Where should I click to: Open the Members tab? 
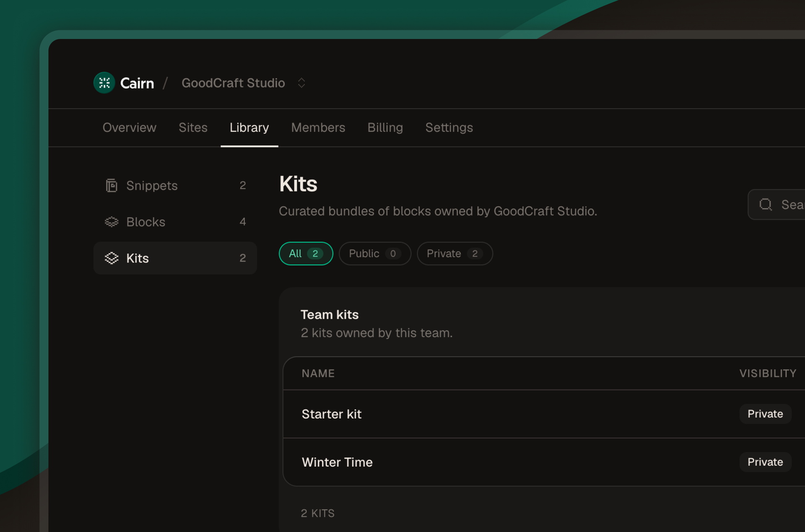(318, 127)
